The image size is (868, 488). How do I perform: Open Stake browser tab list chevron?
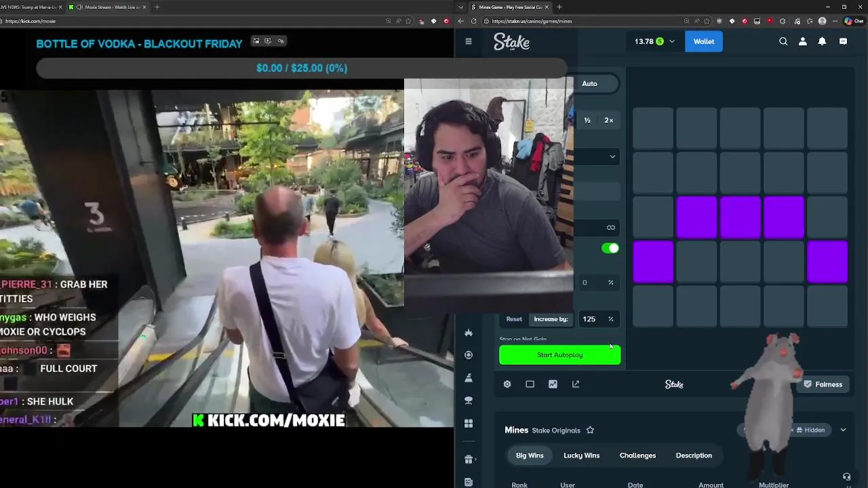click(x=461, y=7)
